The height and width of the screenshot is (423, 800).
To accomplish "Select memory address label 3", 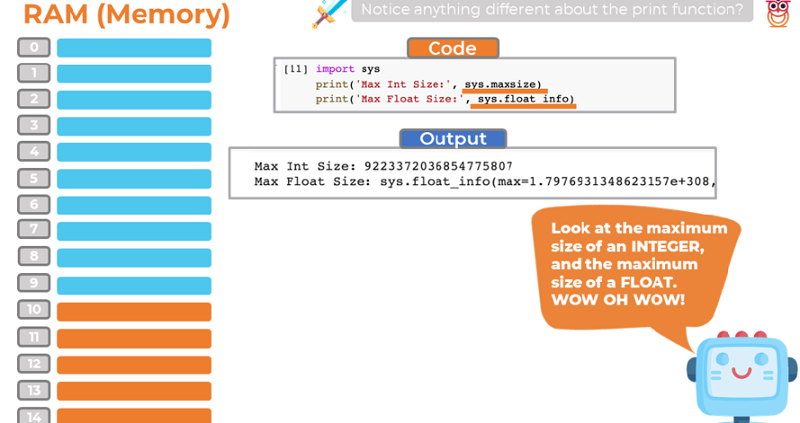I will click(x=34, y=125).
